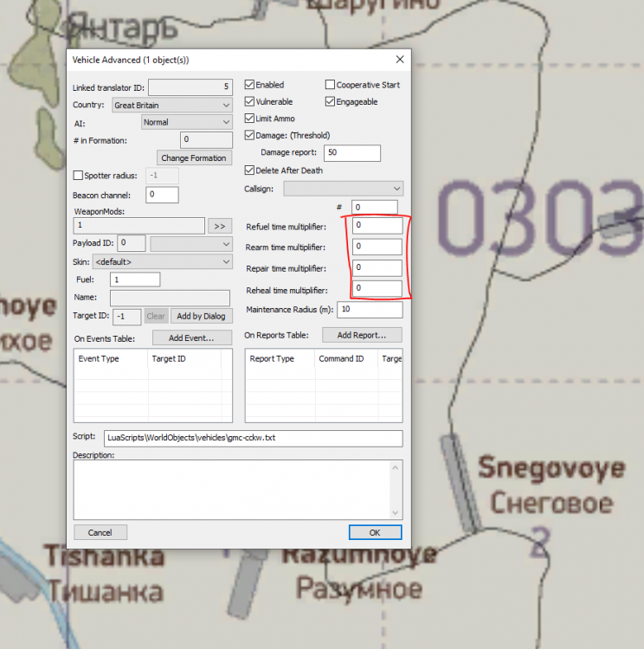Close the Vehicle Advanced dialog
The image size is (644, 649).
pos(399,60)
